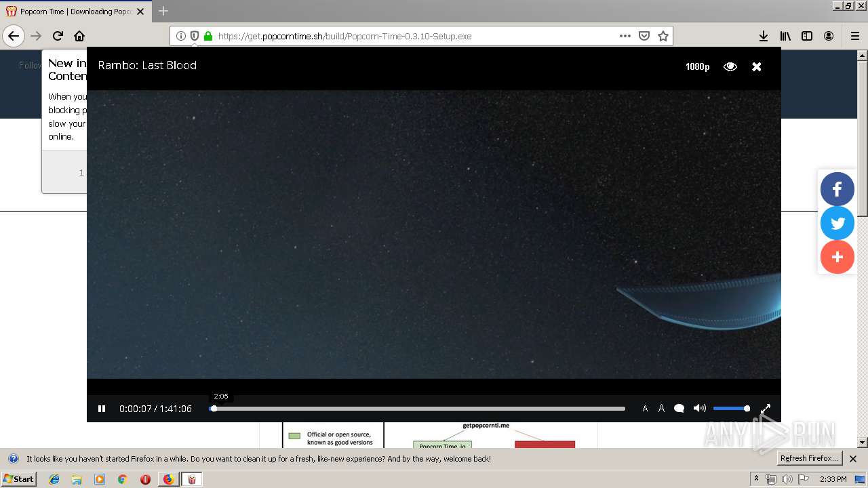The width and height of the screenshot is (868, 488).
Task: Close the Popcorn Time video player
Action: coord(757,66)
